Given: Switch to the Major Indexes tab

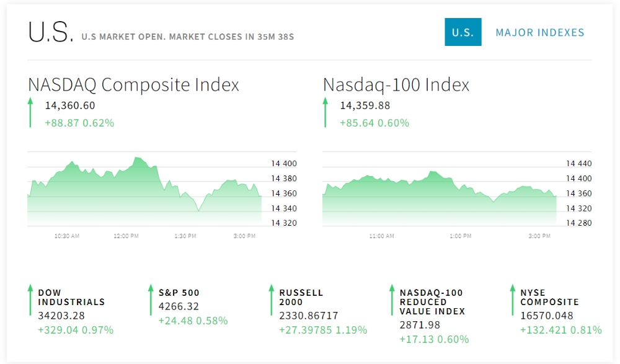Looking at the screenshot, I should (540, 32).
